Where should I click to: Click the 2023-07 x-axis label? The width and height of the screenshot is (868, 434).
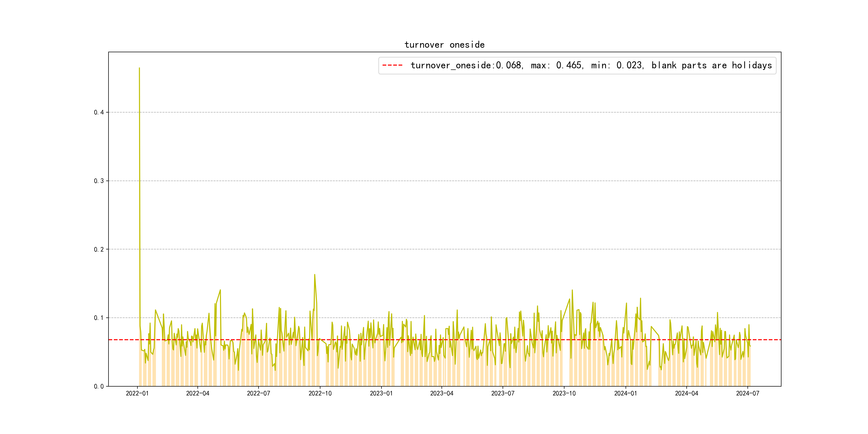click(503, 393)
